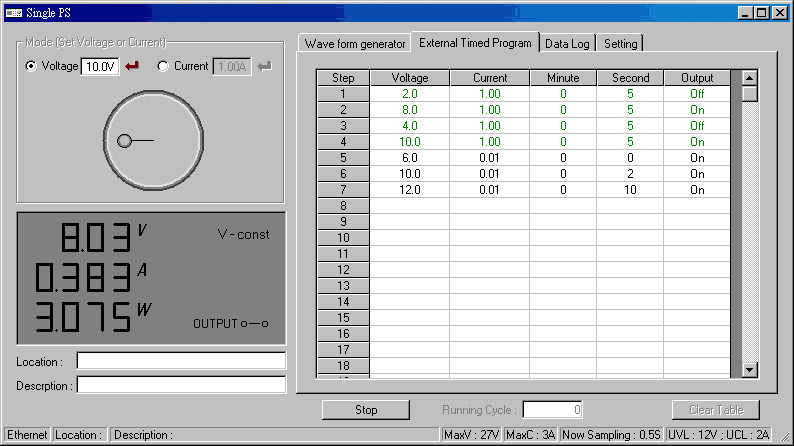This screenshot has height=446, width=794.
Task: Click the Step 5 row header
Action: [x=343, y=158]
